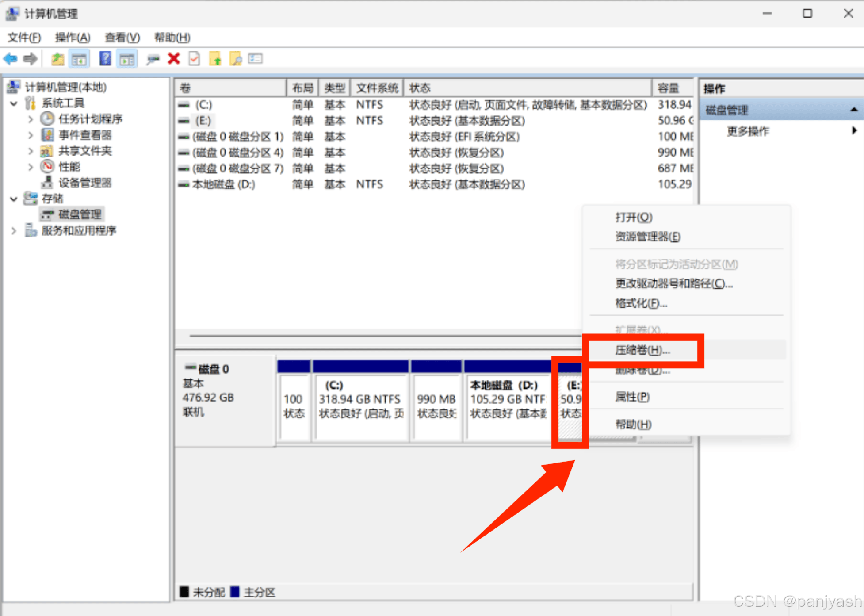The width and height of the screenshot is (864, 616).
Task: Select Disk Management (磁盘管理) in tree
Action: point(80,214)
